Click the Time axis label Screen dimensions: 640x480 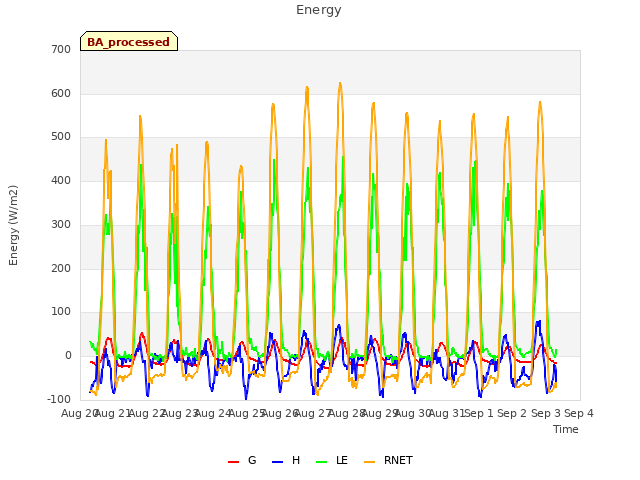566,429
